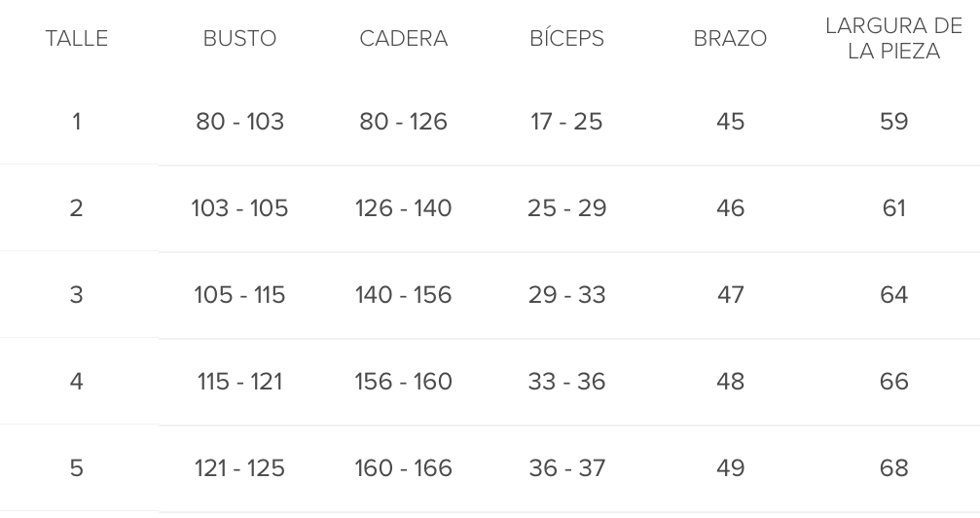
Task: Select the arm value 48
Action: [730, 382]
